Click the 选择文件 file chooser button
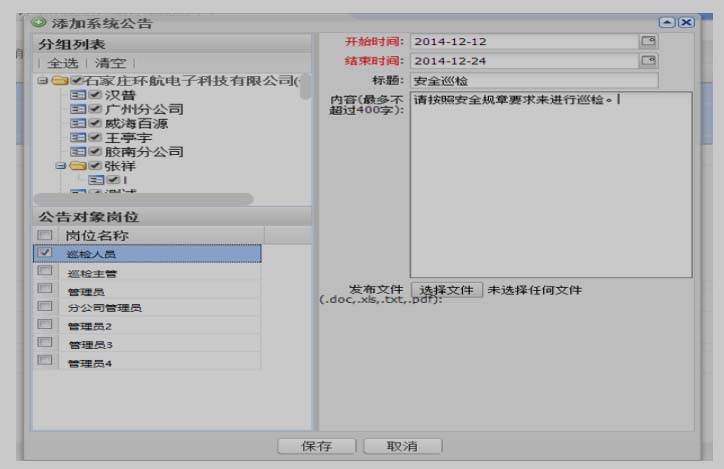 click(446, 290)
